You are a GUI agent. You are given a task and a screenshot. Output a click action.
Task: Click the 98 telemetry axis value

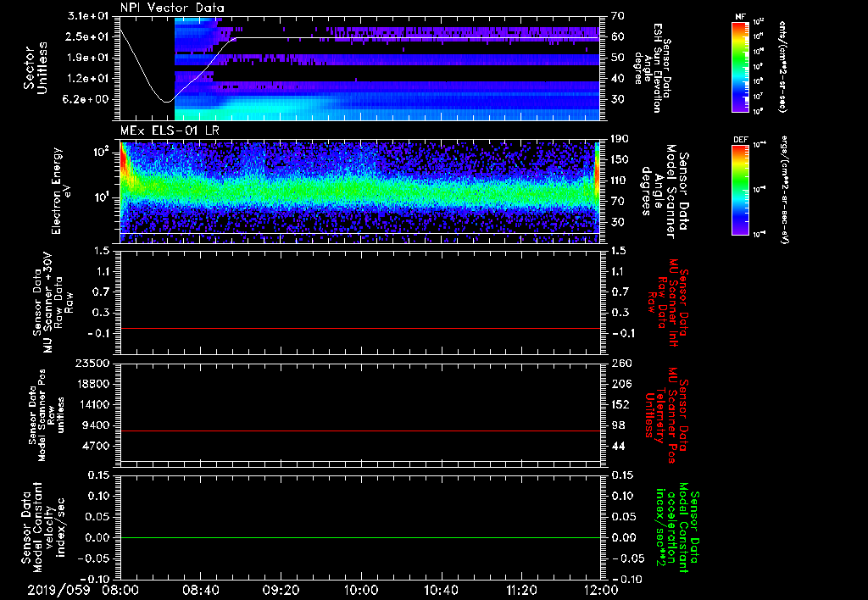tap(618, 425)
